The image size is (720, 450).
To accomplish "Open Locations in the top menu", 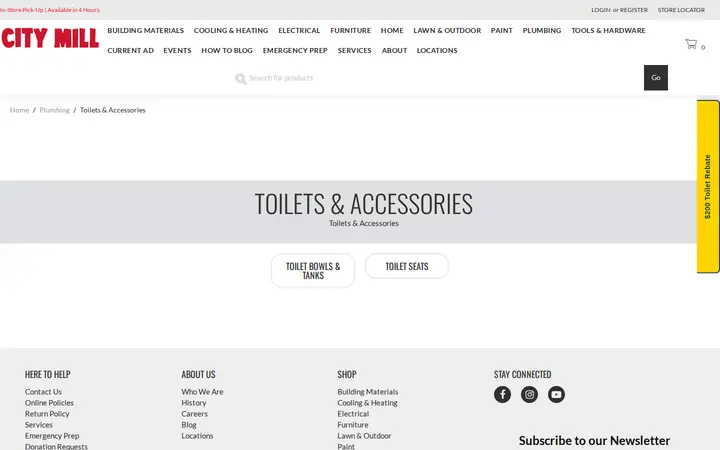I will tap(437, 51).
